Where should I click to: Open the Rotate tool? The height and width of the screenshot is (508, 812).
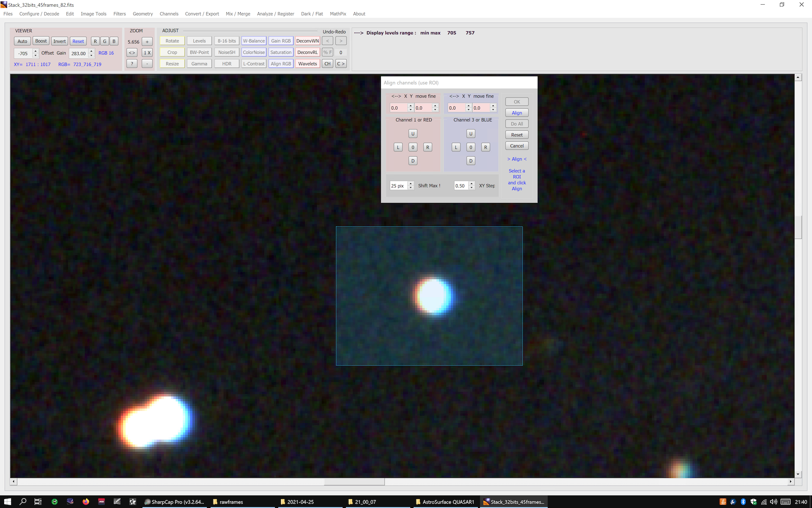coord(172,41)
